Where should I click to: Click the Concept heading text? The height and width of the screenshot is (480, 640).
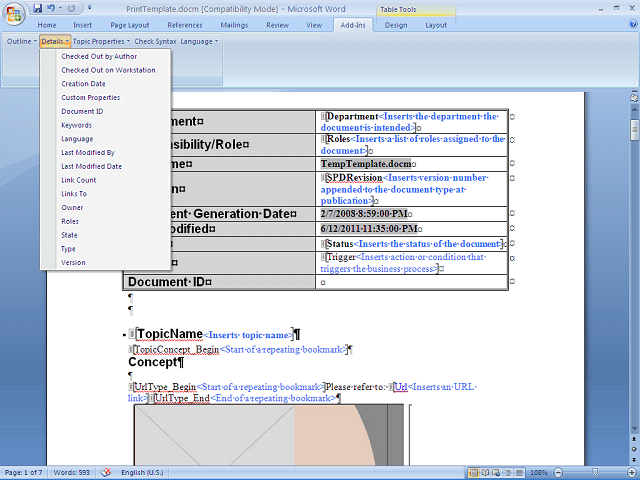[153, 362]
